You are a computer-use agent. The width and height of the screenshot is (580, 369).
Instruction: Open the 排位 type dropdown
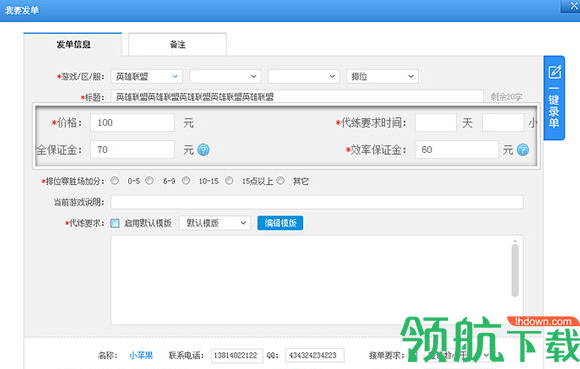382,77
